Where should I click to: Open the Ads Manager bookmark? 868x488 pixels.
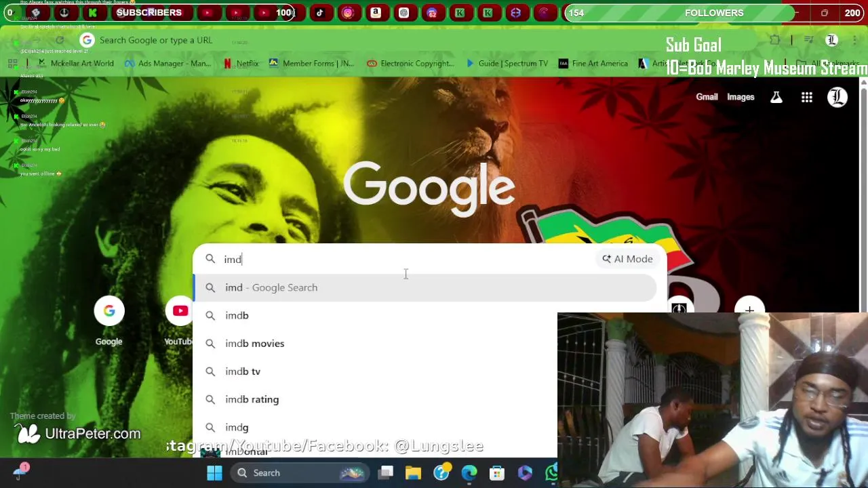click(x=167, y=63)
